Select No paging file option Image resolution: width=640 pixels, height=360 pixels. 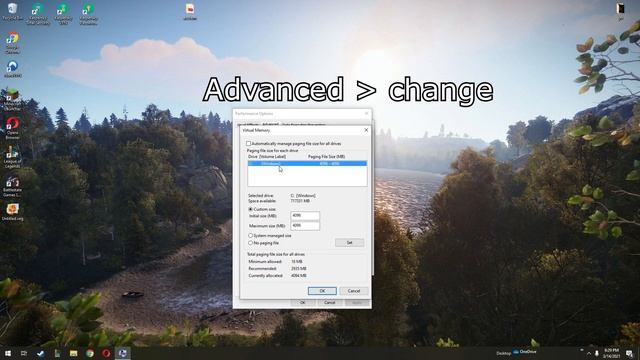click(x=251, y=243)
